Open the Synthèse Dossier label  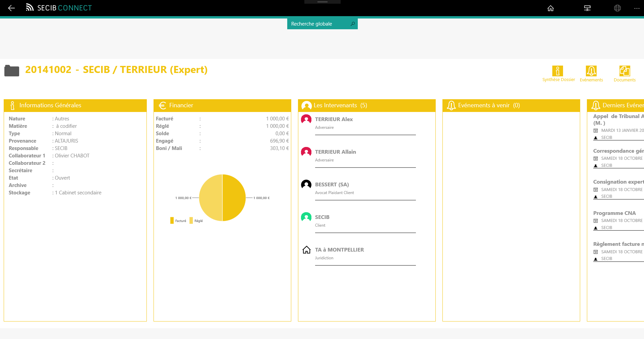[x=559, y=80]
